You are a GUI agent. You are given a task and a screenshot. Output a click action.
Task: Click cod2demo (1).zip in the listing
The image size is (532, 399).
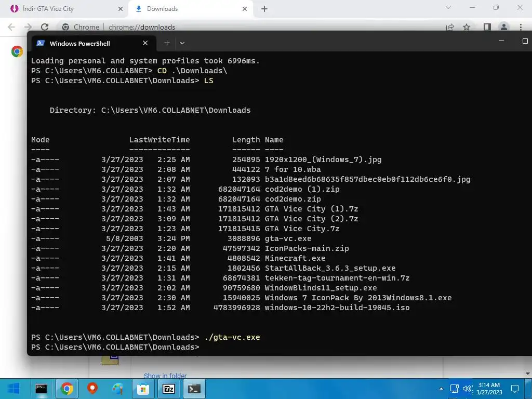302,189
